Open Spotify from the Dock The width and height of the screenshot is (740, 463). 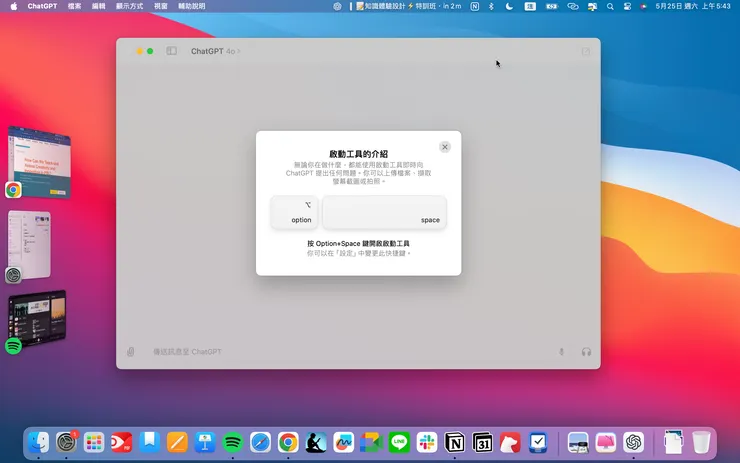pyautogui.click(x=233, y=442)
